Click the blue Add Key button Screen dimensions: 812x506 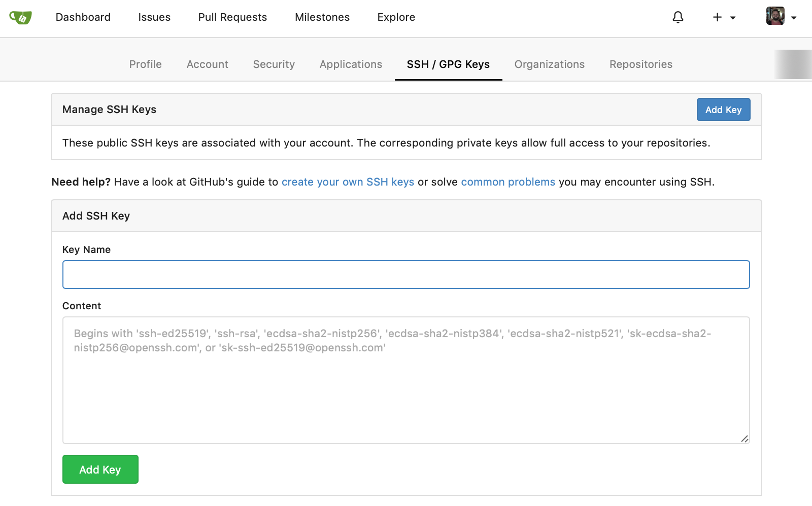click(723, 110)
